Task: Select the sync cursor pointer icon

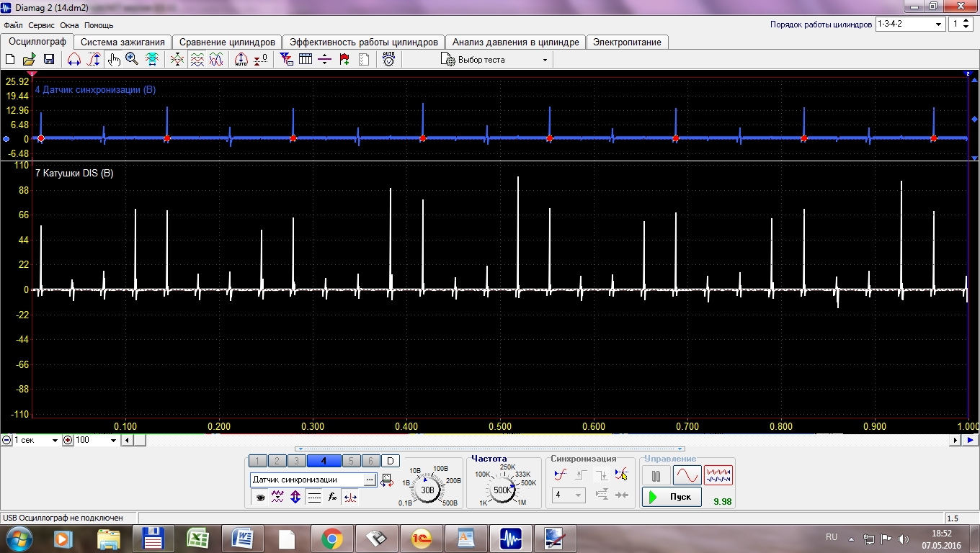Action: 622,475
